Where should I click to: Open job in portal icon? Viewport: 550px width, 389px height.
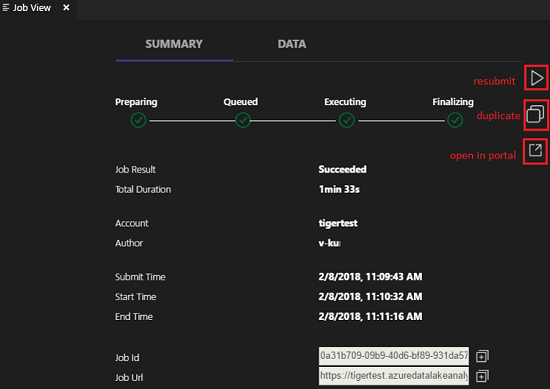pos(536,150)
